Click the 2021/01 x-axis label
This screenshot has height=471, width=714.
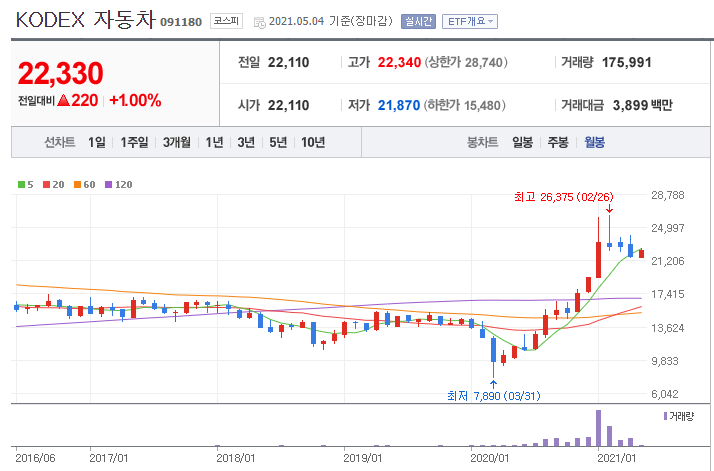tap(617, 458)
